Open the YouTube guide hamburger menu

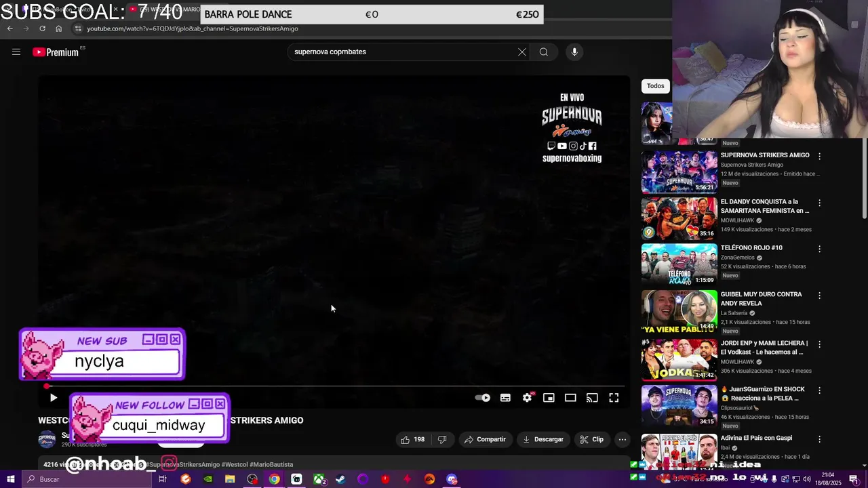16,52
